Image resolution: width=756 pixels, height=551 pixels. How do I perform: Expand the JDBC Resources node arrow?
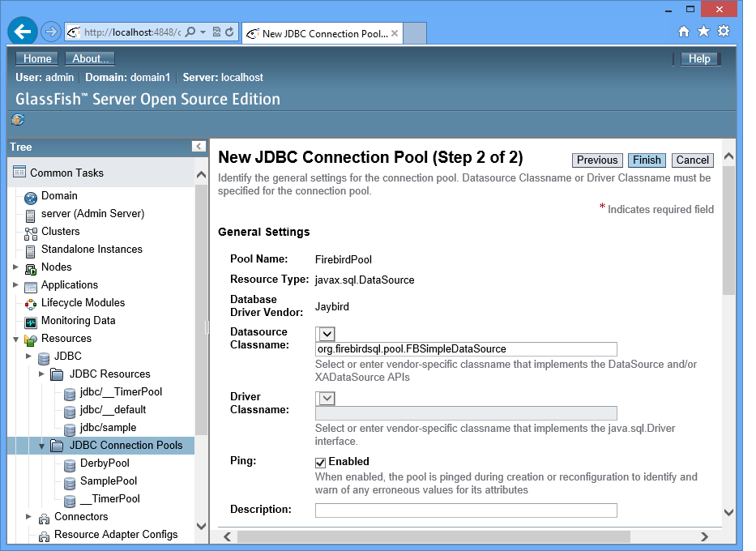click(41, 374)
